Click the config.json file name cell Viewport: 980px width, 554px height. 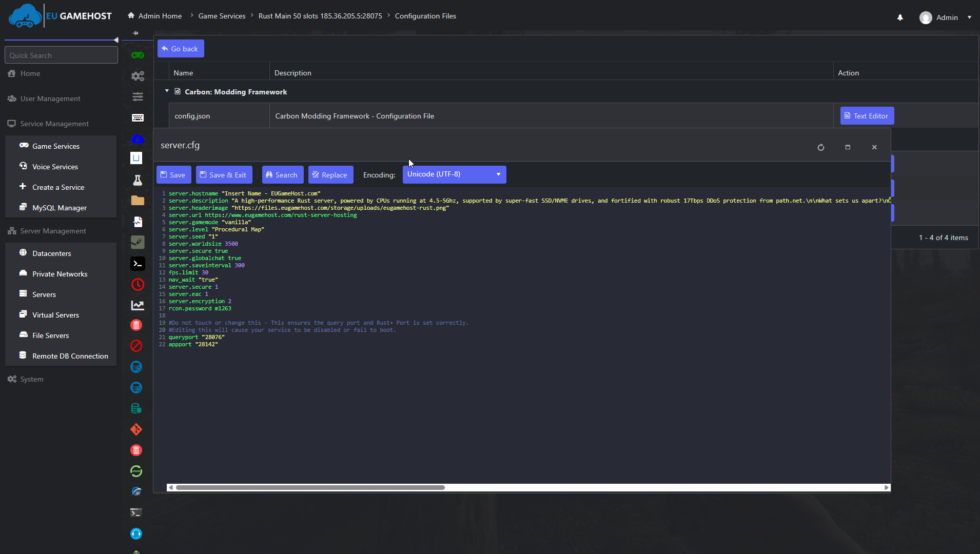tap(219, 116)
